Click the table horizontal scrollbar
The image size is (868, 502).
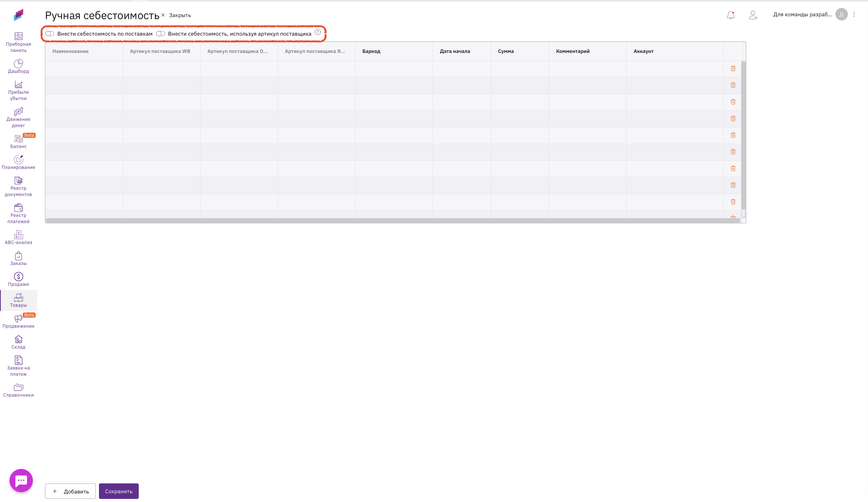coord(393,220)
